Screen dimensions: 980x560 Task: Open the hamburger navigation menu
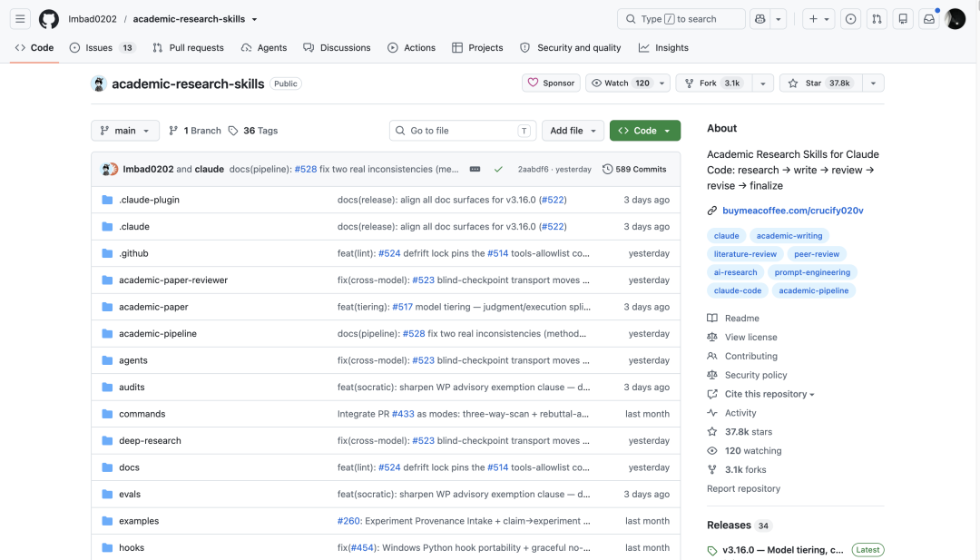20,19
